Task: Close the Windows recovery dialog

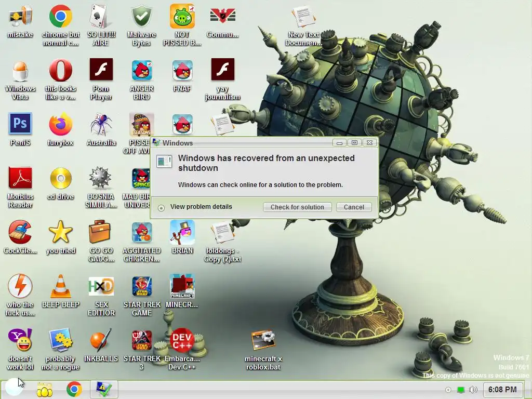Action: tap(369, 143)
